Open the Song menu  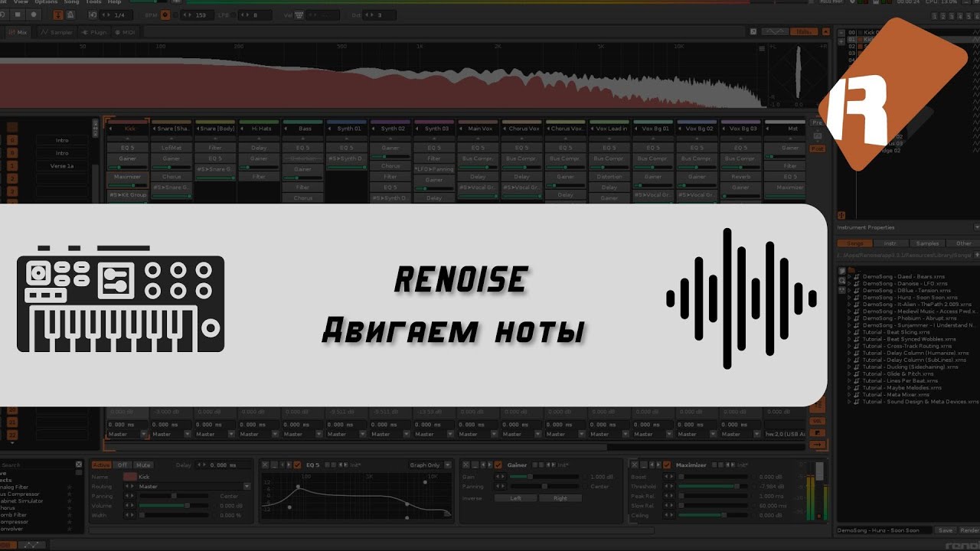tap(71, 2)
